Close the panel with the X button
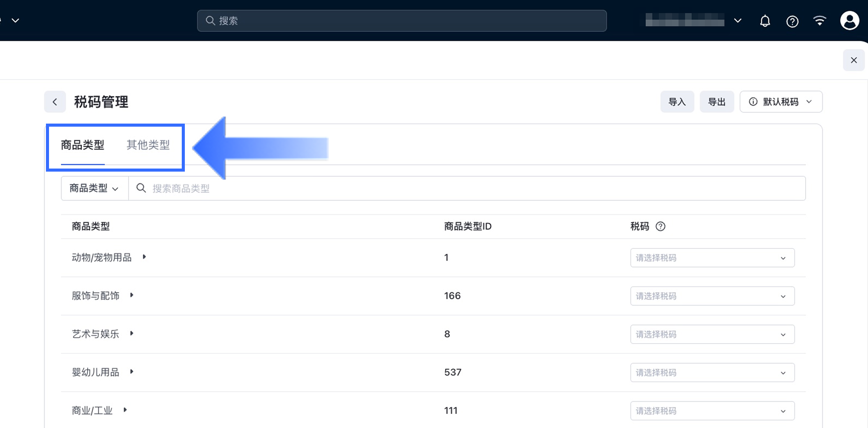Screen dimensions: 868x428 tap(854, 60)
